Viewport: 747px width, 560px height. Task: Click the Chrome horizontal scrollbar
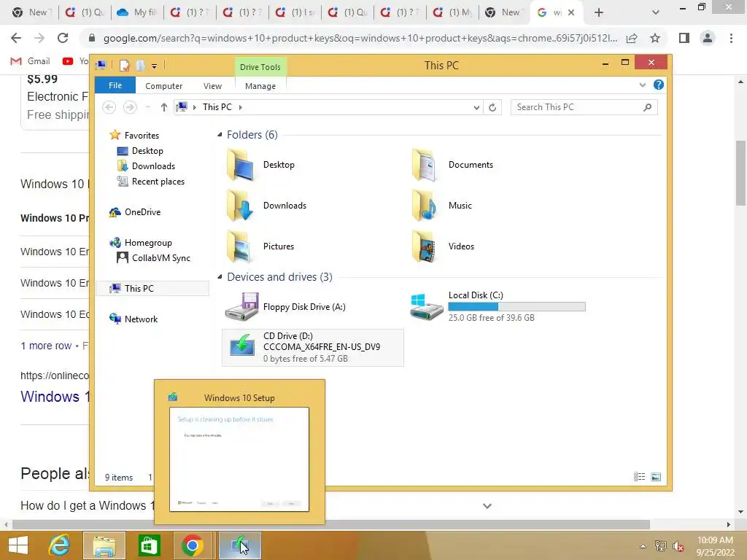(x=330, y=525)
